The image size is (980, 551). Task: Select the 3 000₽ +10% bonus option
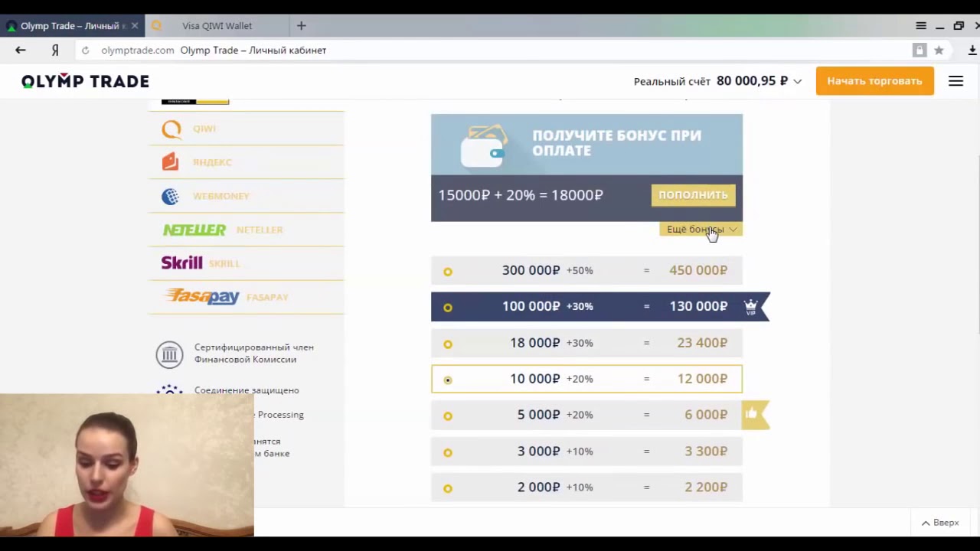pyautogui.click(x=586, y=452)
